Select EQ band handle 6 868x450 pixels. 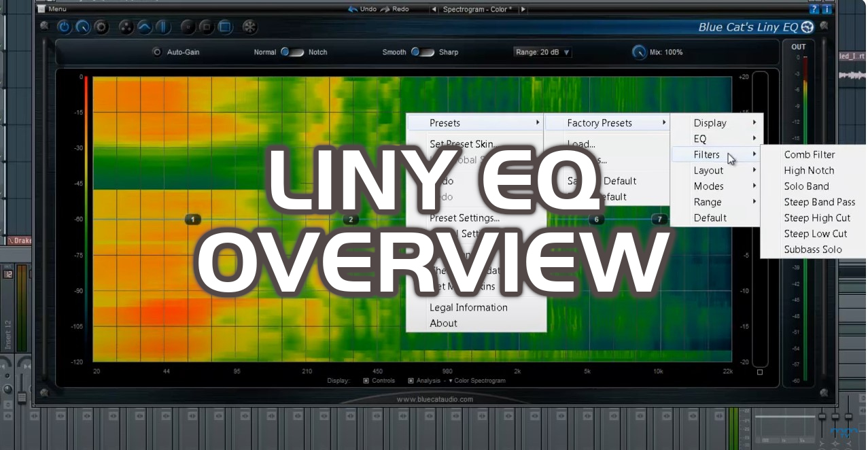[596, 219]
